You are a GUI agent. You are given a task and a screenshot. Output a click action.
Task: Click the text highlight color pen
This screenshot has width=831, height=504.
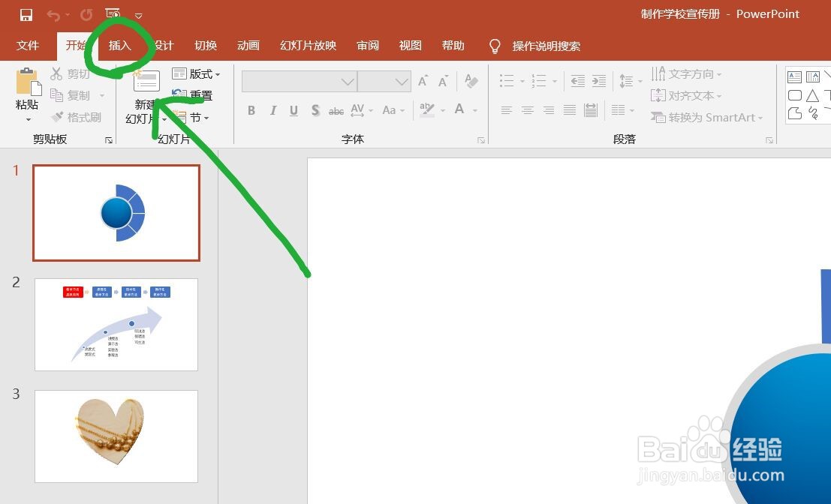[427, 109]
